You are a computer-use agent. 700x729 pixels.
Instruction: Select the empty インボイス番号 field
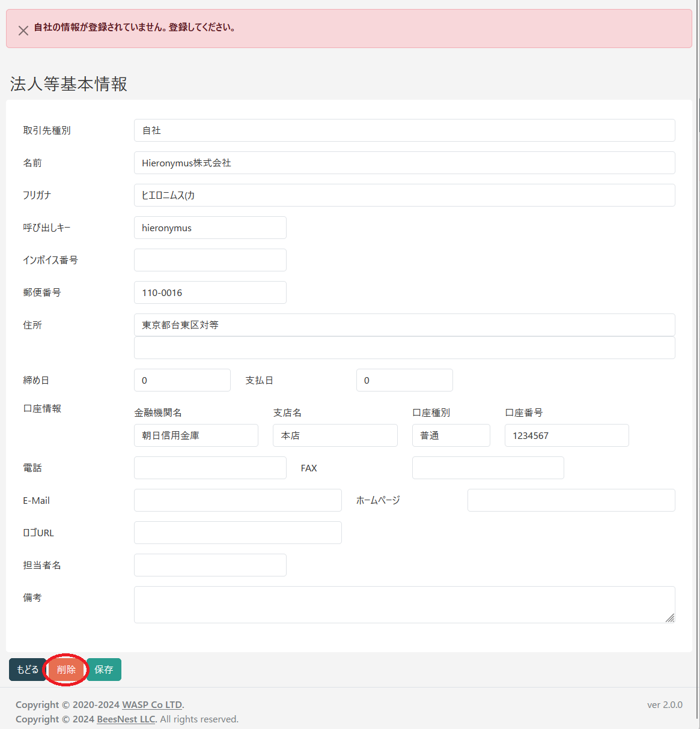click(x=210, y=260)
